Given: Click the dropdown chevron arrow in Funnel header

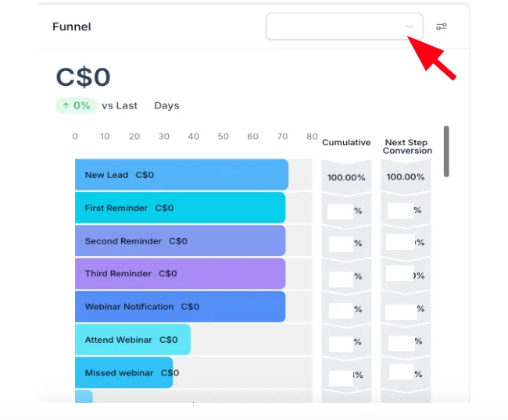Looking at the screenshot, I should [x=410, y=27].
